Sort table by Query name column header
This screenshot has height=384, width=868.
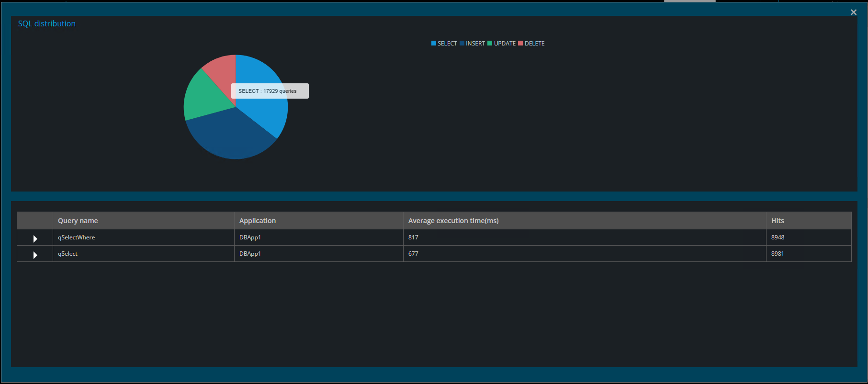78,221
